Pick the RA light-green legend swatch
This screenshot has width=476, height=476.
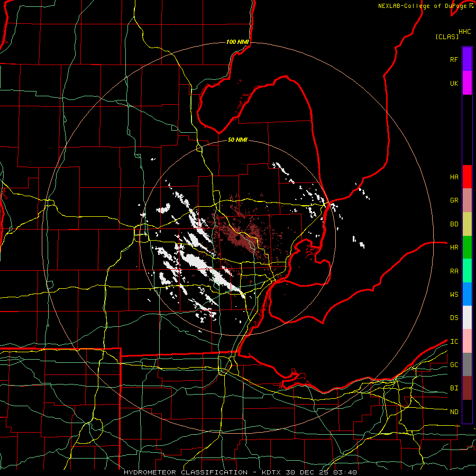click(x=467, y=271)
